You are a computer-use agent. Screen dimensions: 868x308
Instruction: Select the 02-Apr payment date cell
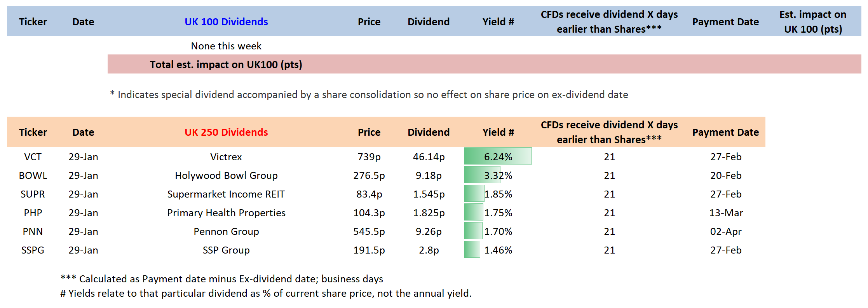726,231
